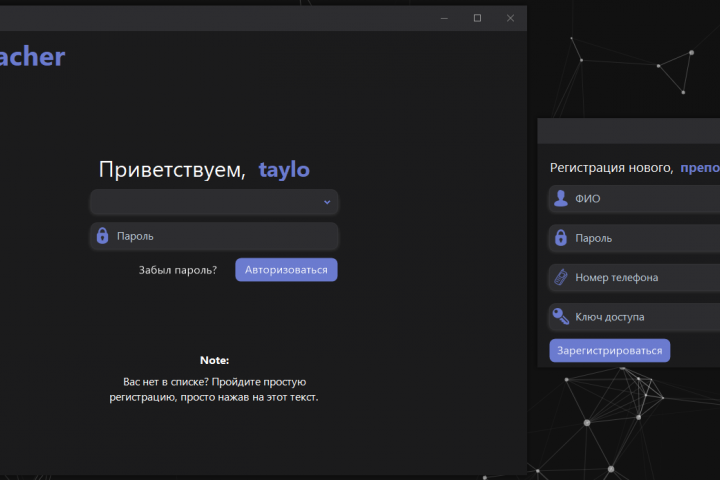Viewport: 720px width, 480px height.
Task: Click the dropdown chevron arrow under the greeting
Action: click(327, 202)
